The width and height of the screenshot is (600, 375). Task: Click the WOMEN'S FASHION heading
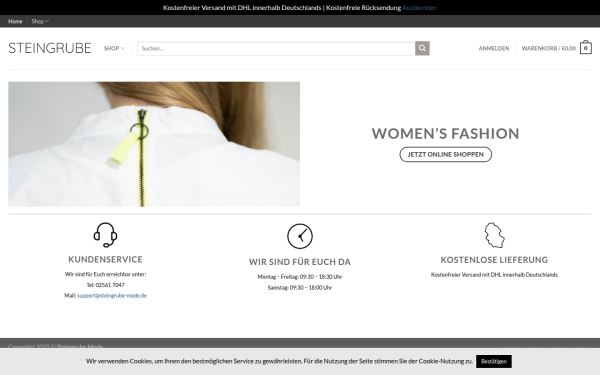click(x=445, y=134)
